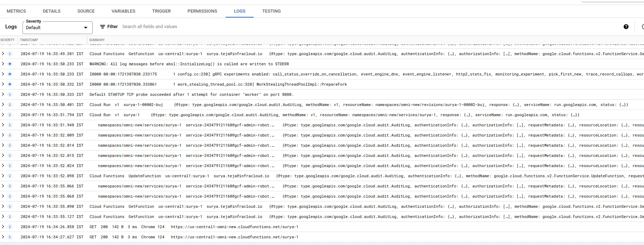Select the LOGS tab
The width and height of the screenshot is (644, 245).
(x=240, y=11)
